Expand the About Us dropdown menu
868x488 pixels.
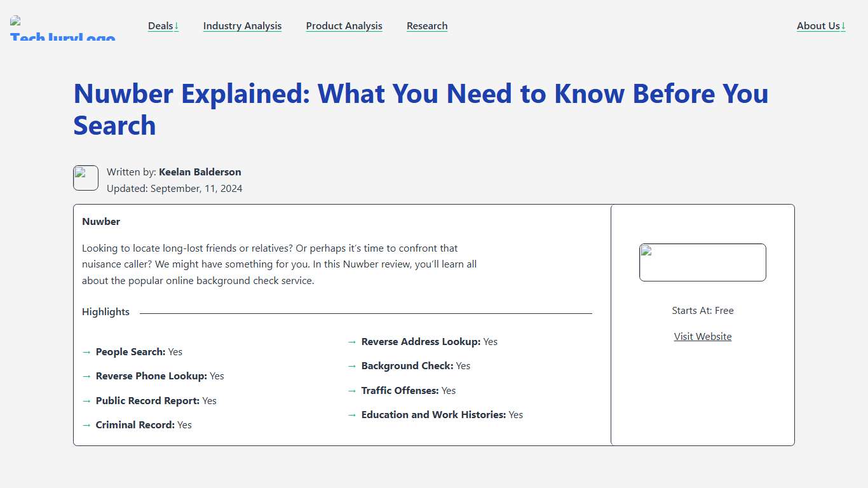[x=821, y=26]
